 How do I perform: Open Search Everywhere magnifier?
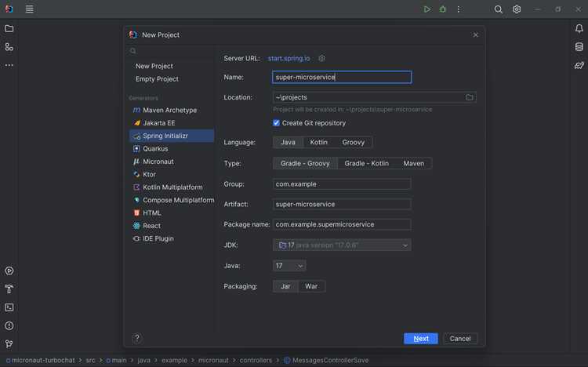498,9
